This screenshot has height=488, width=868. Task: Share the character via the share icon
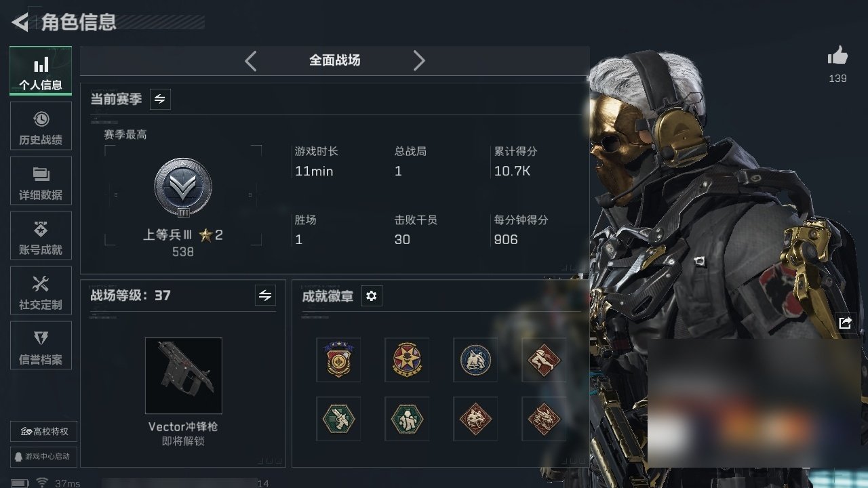pos(845,323)
